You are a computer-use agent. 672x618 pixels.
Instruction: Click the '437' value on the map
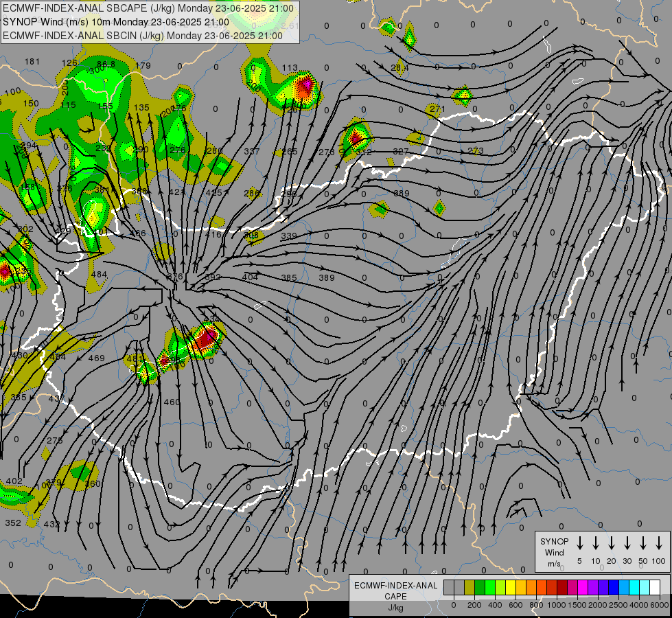56,399
